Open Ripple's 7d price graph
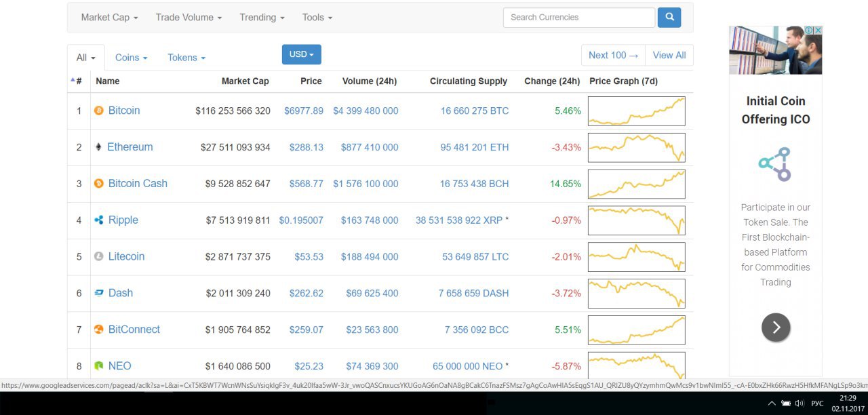 [637, 221]
